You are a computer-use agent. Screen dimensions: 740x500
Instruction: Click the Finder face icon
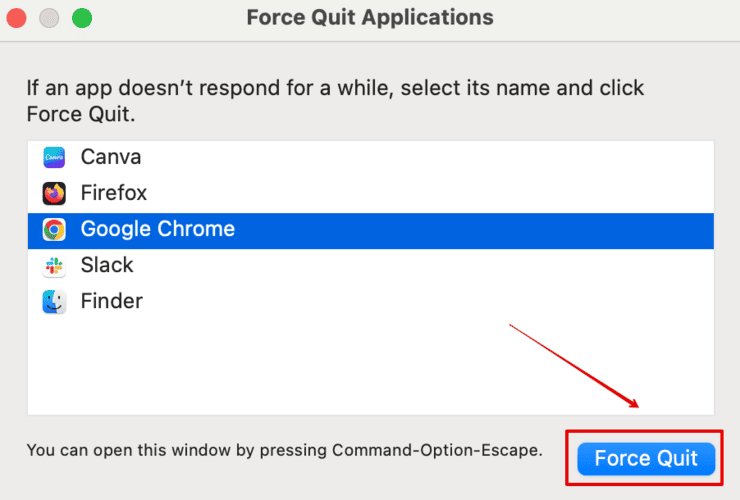tap(54, 301)
